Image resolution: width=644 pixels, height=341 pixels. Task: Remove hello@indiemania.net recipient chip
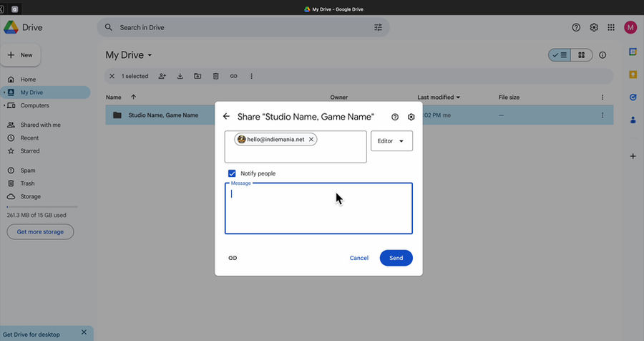(x=311, y=140)
